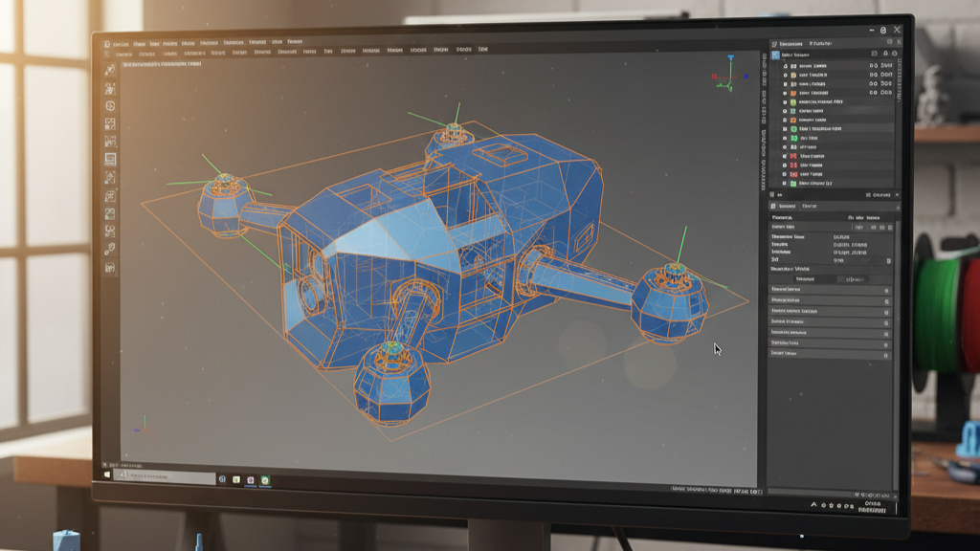Open the Windows Start menu
This screenshot has height=551, width=980.
coord(105,474)
